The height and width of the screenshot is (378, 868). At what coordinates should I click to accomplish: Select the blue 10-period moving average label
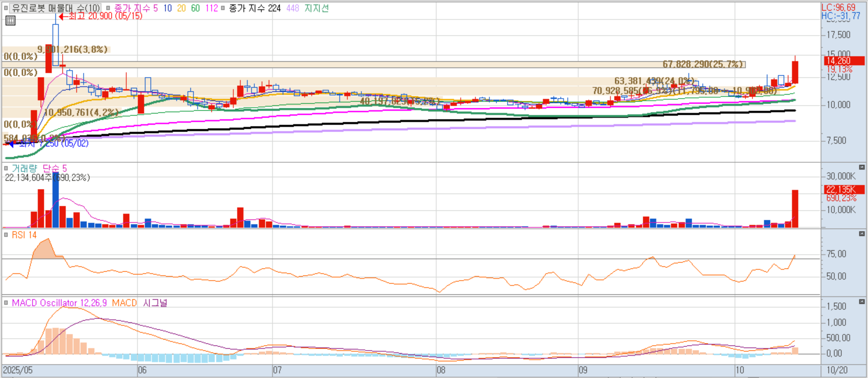tap(167, 8)
